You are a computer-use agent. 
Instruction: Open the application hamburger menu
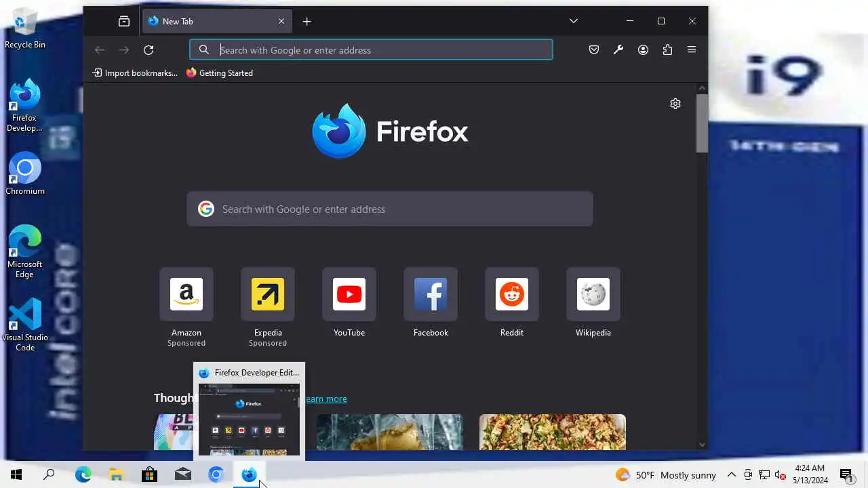(x=692, y=50)
